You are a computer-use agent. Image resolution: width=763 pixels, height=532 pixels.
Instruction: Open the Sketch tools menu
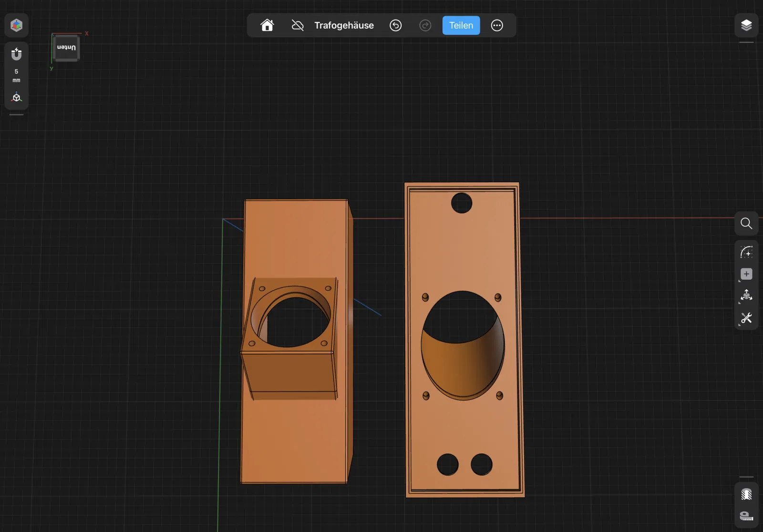(746, 252)
